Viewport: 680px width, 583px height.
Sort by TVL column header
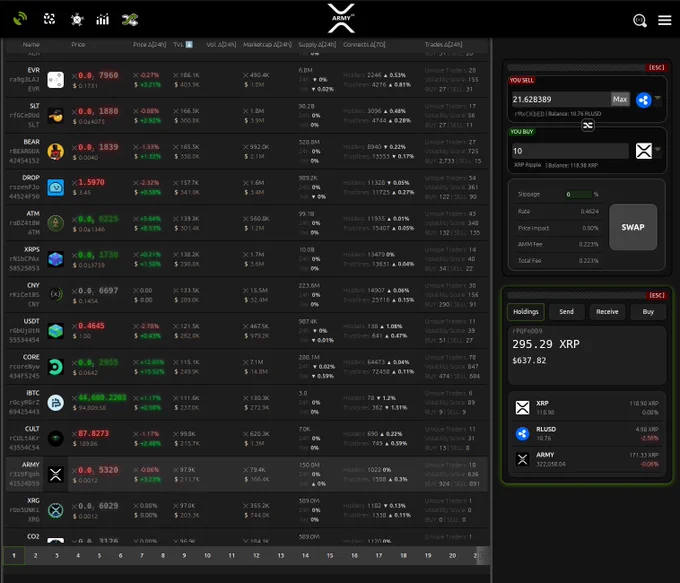pos(183,44)
